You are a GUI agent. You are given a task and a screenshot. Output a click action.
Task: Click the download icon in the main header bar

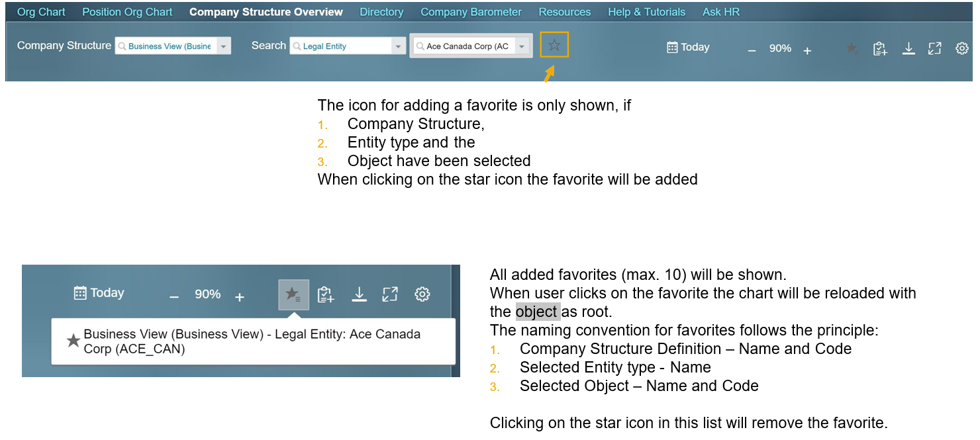coord(908,48)
